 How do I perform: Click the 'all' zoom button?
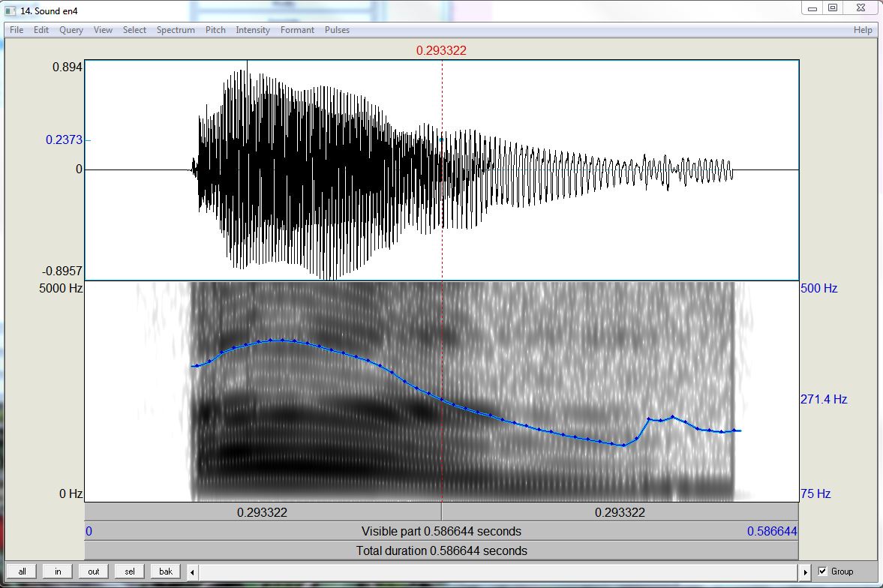click(x=22, y=571)
